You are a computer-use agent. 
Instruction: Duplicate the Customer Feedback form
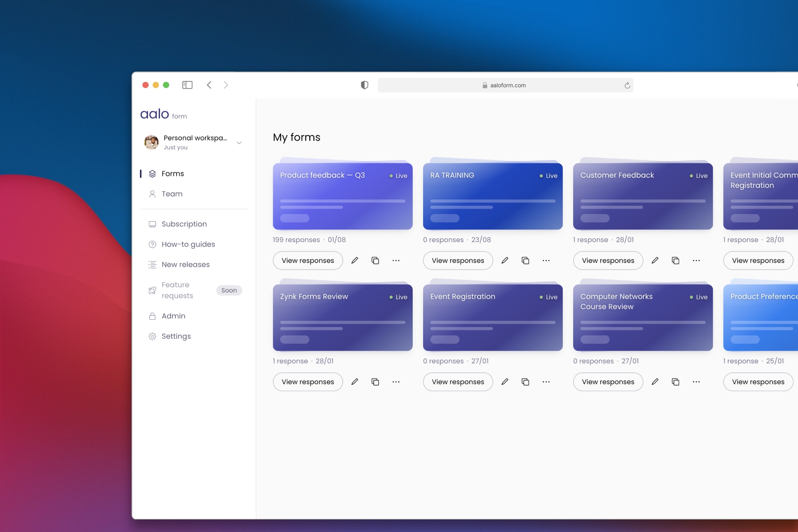click(x=675, y=261)
